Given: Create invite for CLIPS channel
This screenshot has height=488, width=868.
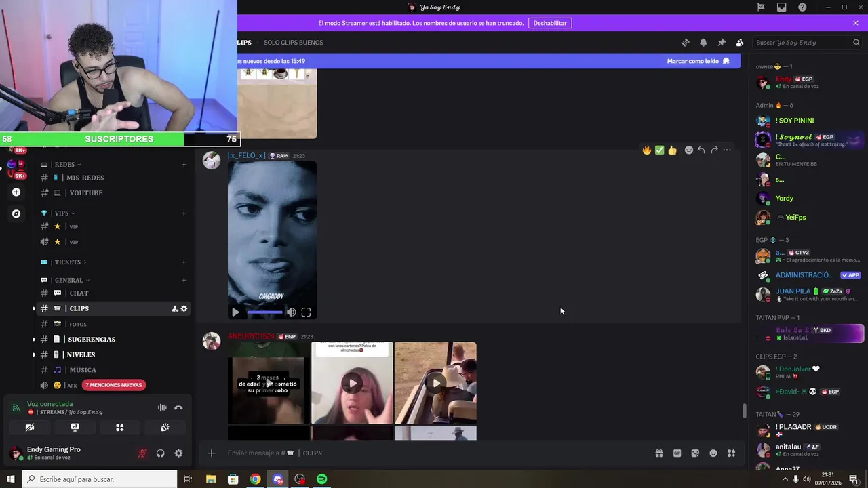Looking at the screenshot, I should click(174, 308).
